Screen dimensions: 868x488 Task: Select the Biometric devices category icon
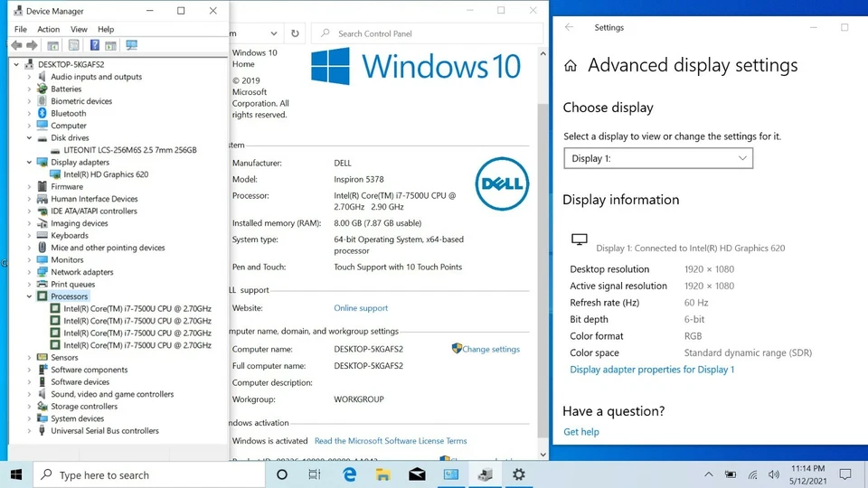tap(42, 101)
